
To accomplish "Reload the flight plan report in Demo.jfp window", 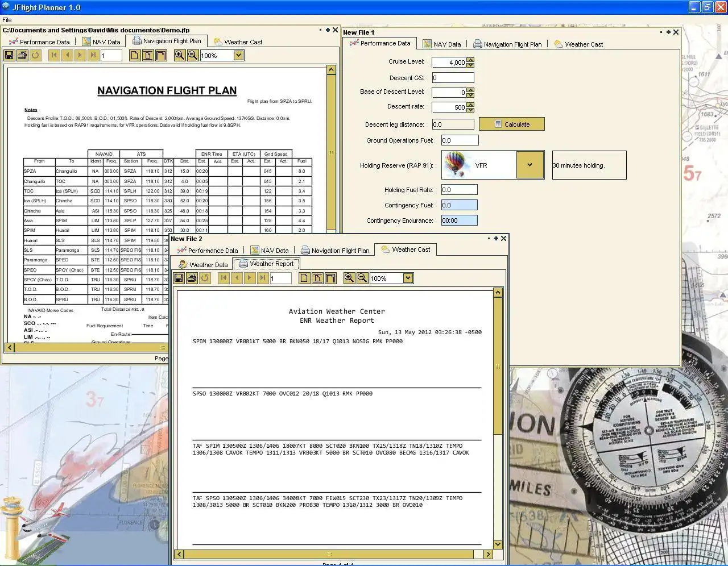I will [x=35, y=55].
